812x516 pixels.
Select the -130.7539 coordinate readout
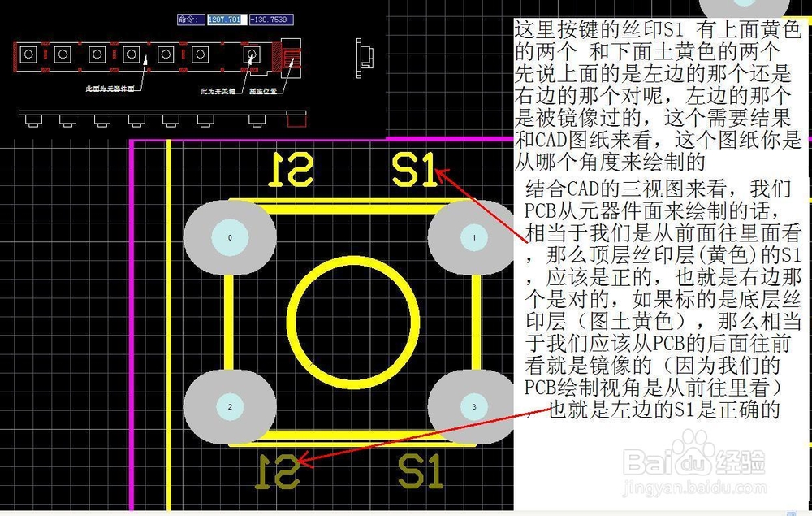click(x=272, y=18)
